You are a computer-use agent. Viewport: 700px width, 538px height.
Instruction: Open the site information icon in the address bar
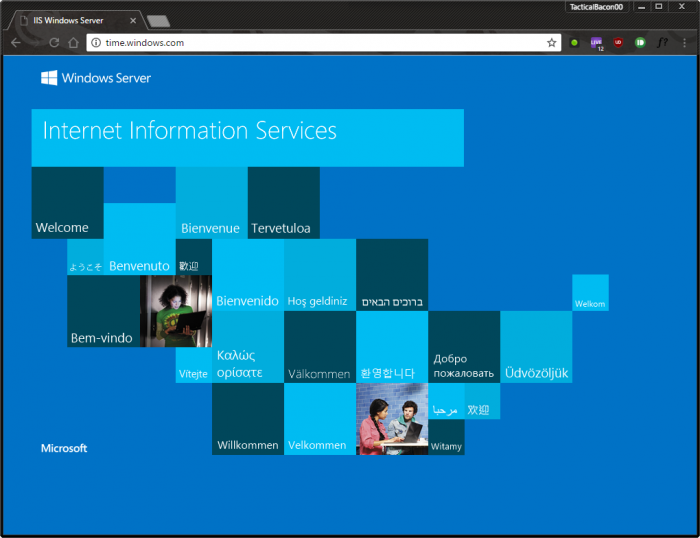tap(96, 42)
